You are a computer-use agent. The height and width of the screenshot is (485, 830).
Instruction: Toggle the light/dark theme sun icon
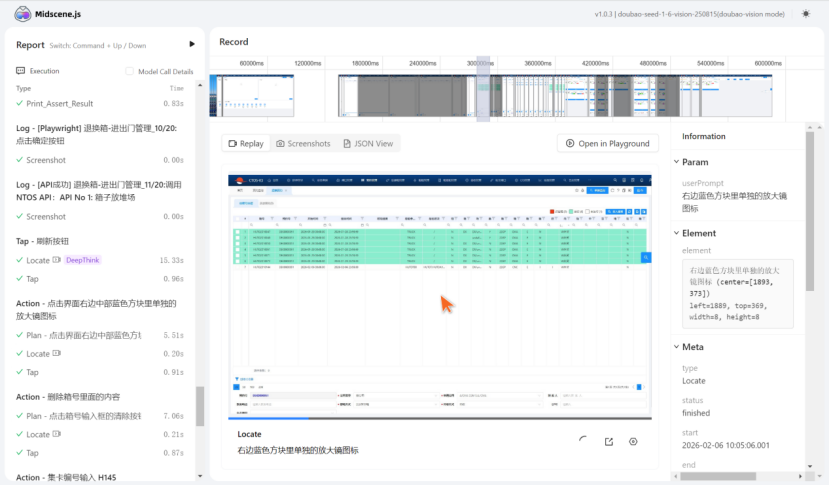(x=806, y=14)
